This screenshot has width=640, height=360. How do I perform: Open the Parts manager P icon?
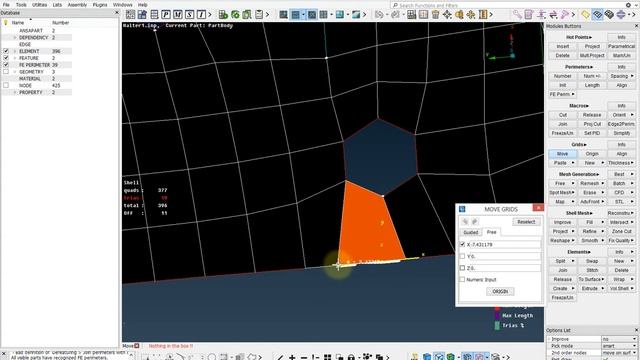(x=166, y=15)
